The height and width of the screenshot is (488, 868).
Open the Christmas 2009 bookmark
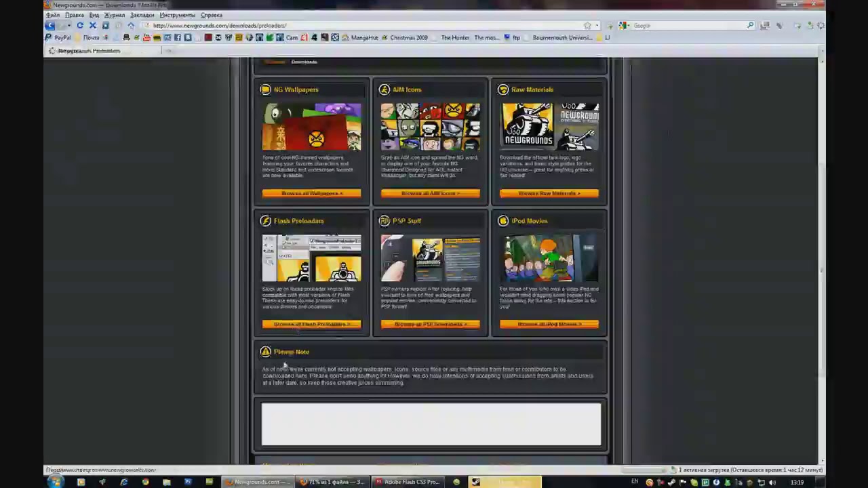point(405,37)
